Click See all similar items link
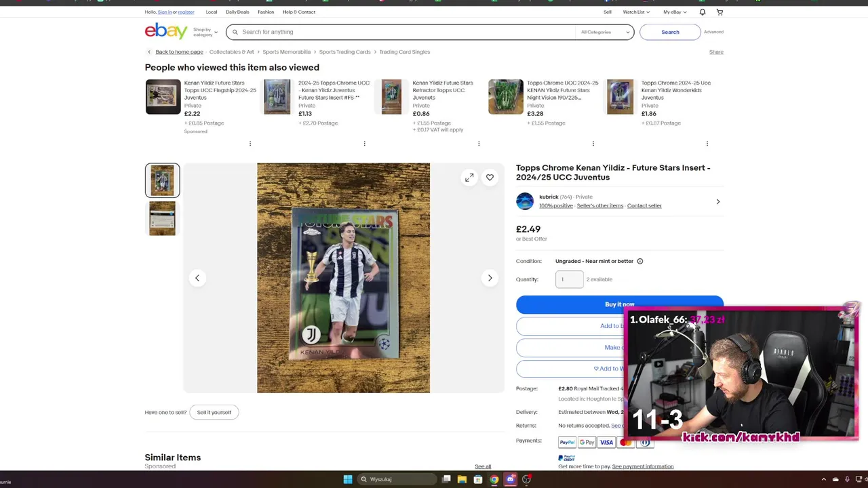Viewport: 868px width, 488px height. [x=483, y=466]
